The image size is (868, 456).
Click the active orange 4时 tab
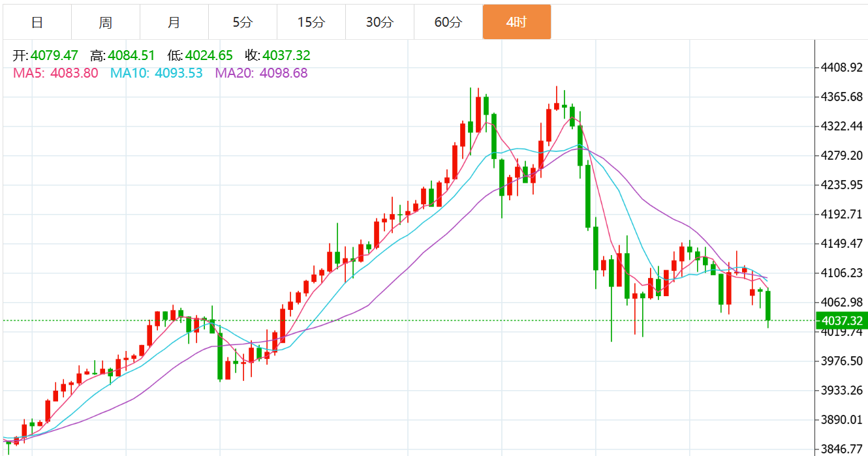point(516,22)
